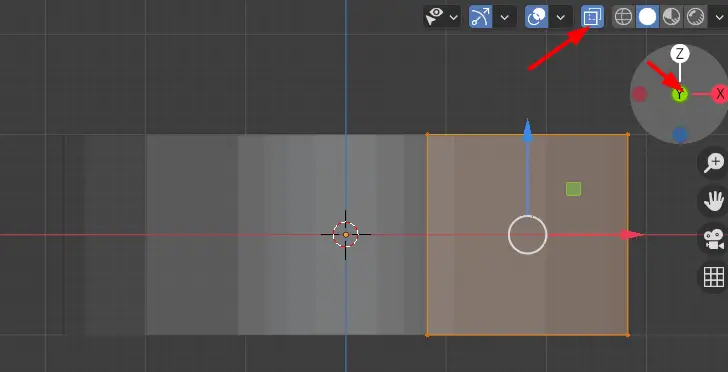728x372 pixels.
Task: Open object type visibility dropdown
Action: tap(454, 18)
